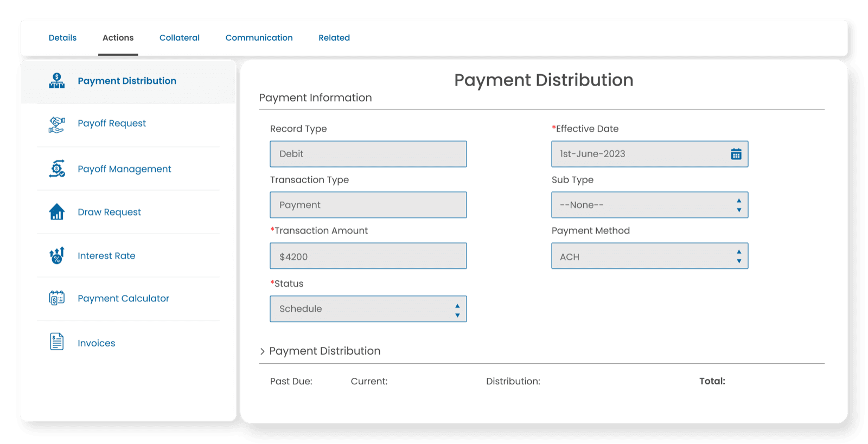868x444 pixels.
Task: Click the Payment Distribution sidebar icon
Action: (x=56, y=81)
